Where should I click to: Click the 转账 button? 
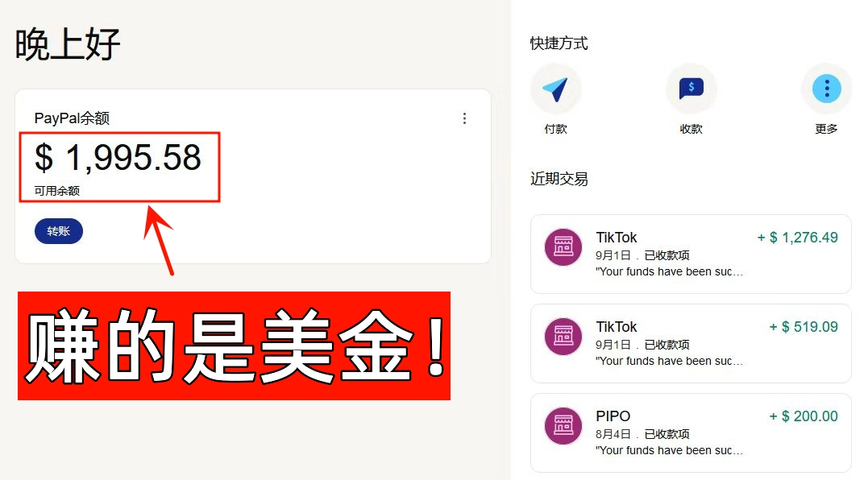click(x=59, y=231)
